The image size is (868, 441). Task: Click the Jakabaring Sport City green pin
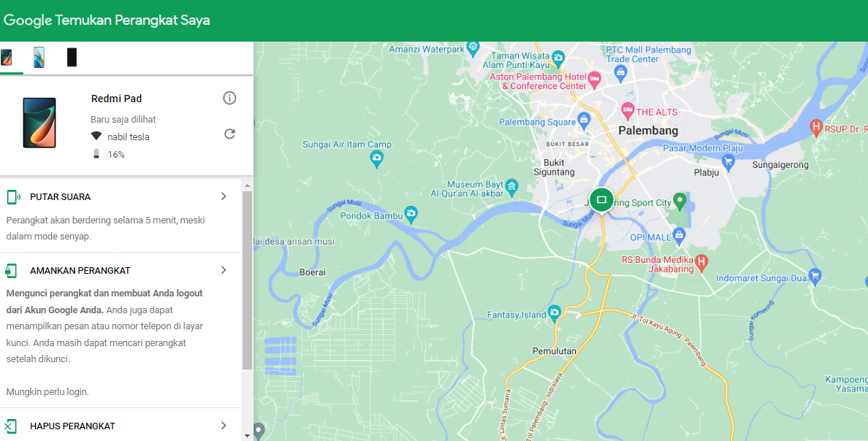tap(679, 202)
